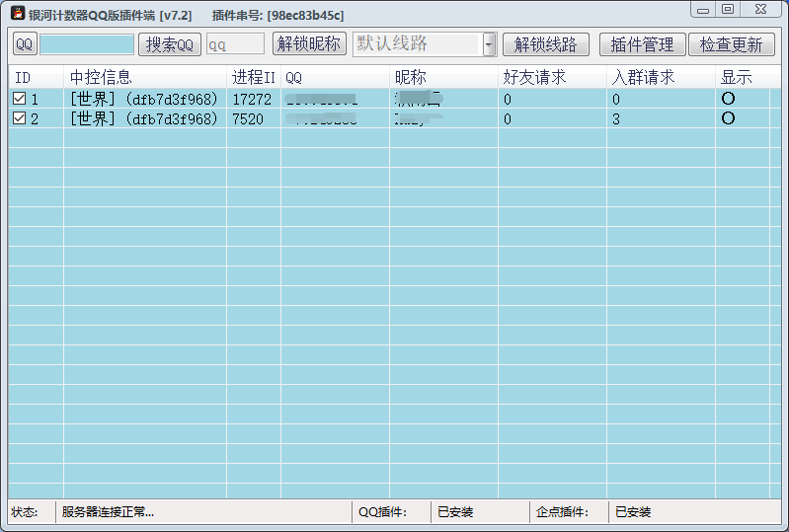Image resolution: width=789 pixels, height=532 pixels.
Task: Click the 入群请求 column header
Action: 661,77
